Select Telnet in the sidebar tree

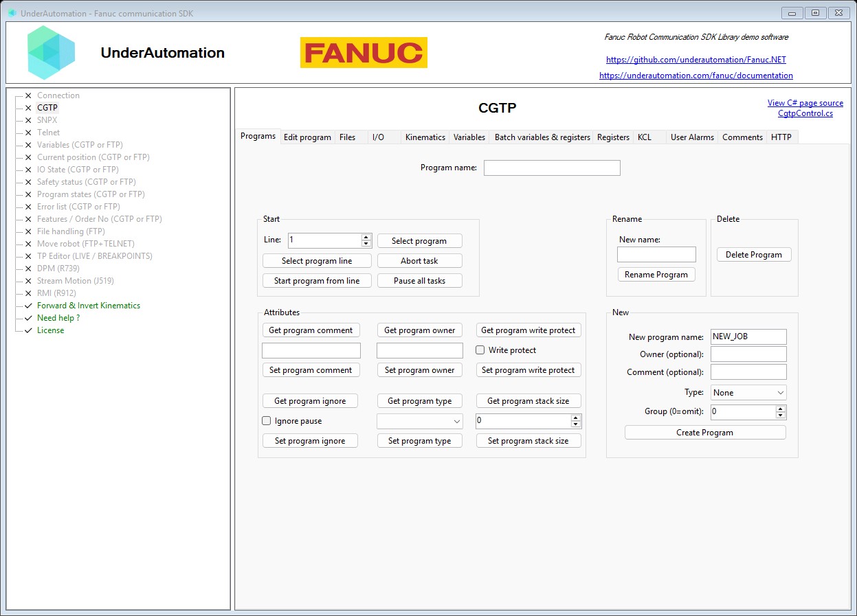pyautogui.click(x=48, y=133)
